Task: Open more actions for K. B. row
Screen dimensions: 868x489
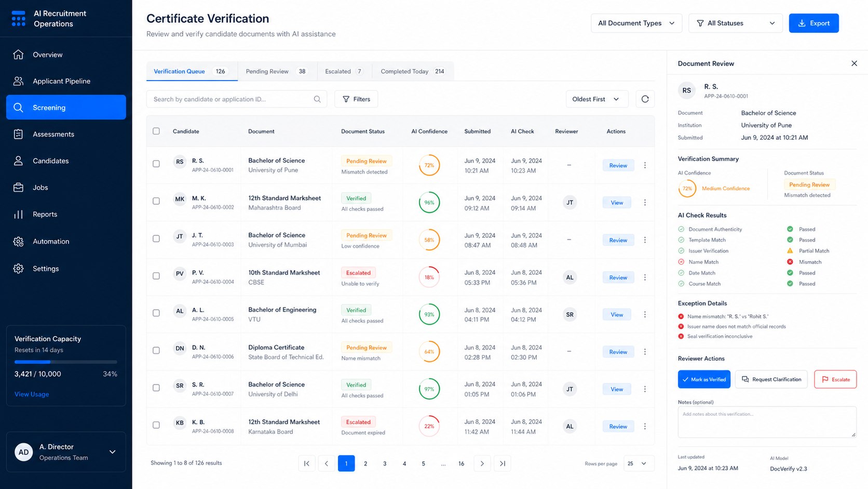Action: coord(645,427)
